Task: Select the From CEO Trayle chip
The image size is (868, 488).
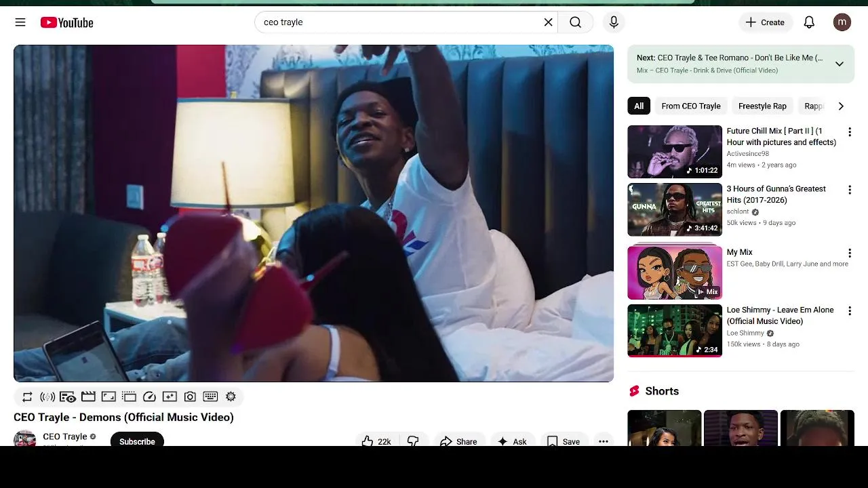Action: pyautogui.click(x=691, y=106)
